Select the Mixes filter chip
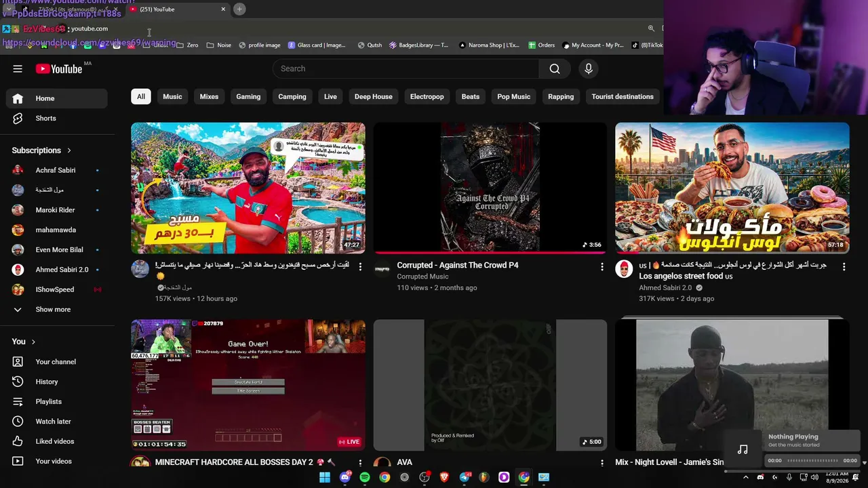This screenshot has width=868, height=488. point(209,96)
